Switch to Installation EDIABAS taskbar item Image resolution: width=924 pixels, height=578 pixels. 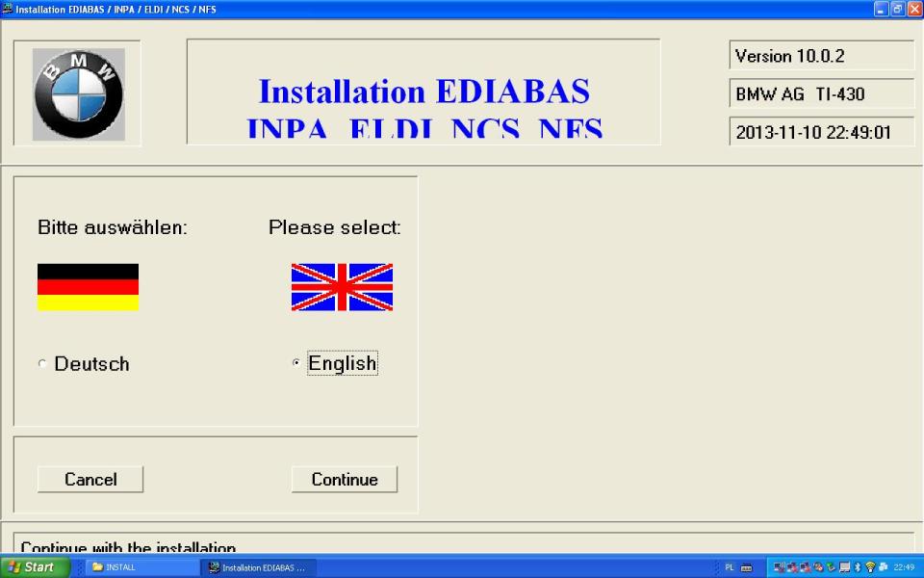pos(257,567)
